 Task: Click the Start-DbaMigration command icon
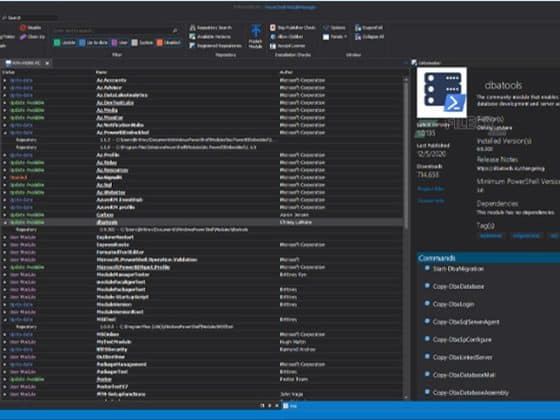click(427, 268)
